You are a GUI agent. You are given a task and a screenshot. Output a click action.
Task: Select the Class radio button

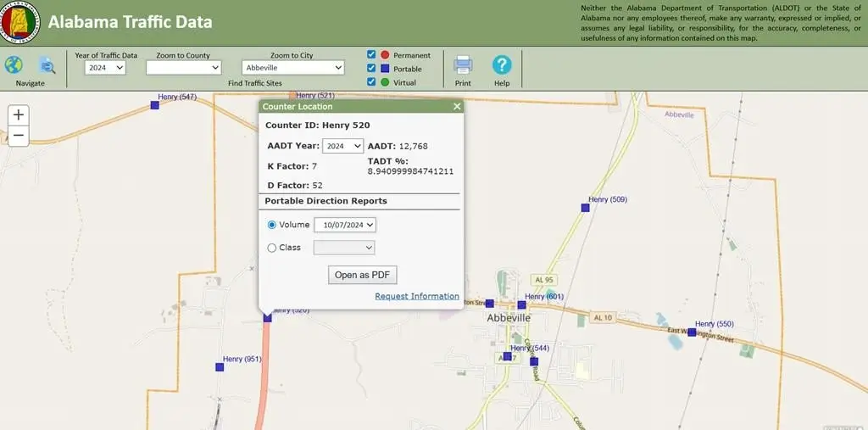272,248
